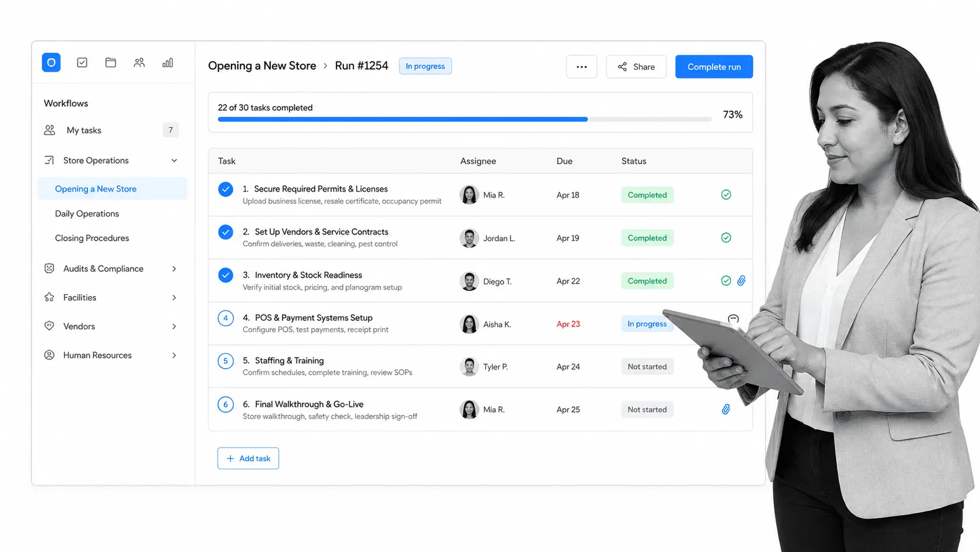Uncheck task 1 Secure Required Permits checkbox

coord(226,189)
